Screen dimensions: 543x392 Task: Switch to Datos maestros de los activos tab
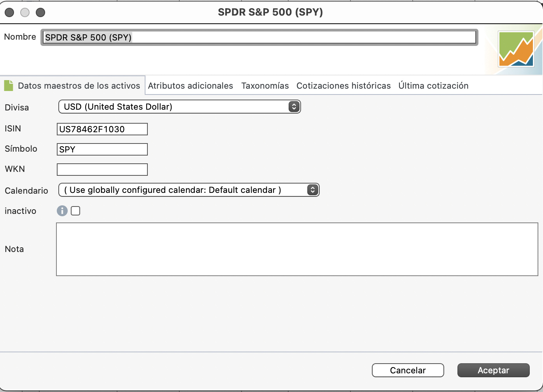tap(72, 86)
